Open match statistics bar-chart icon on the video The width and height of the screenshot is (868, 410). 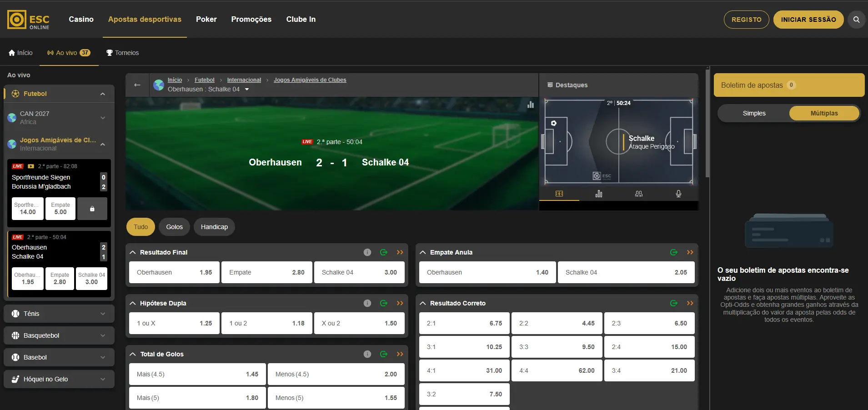tap(530, 105)
